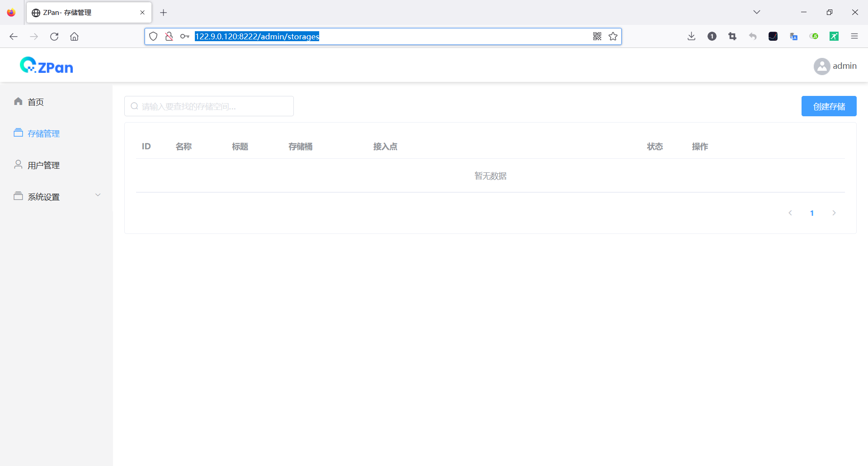This screenshot has width=868, height=466.
Task: Click the undo-style extension icon
Action: pyautogui.click(x=753, y=36)
